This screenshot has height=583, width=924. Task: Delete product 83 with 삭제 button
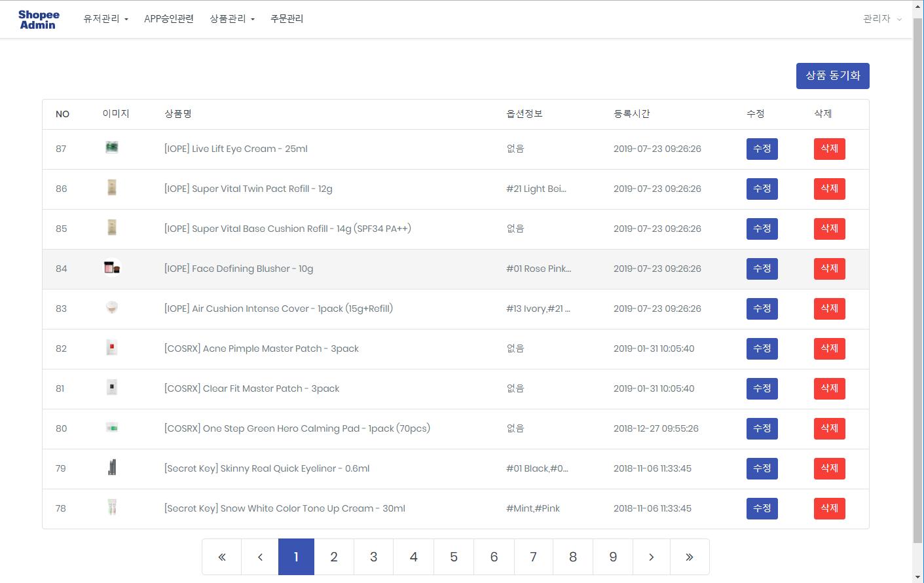tap(829, 309)
